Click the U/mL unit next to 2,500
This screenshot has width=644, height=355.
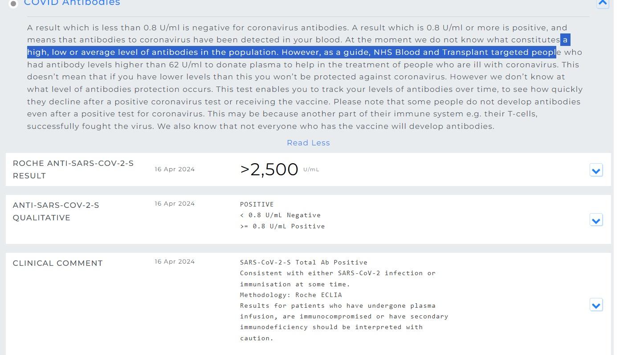pyautogui.click(x=311, y=169)
